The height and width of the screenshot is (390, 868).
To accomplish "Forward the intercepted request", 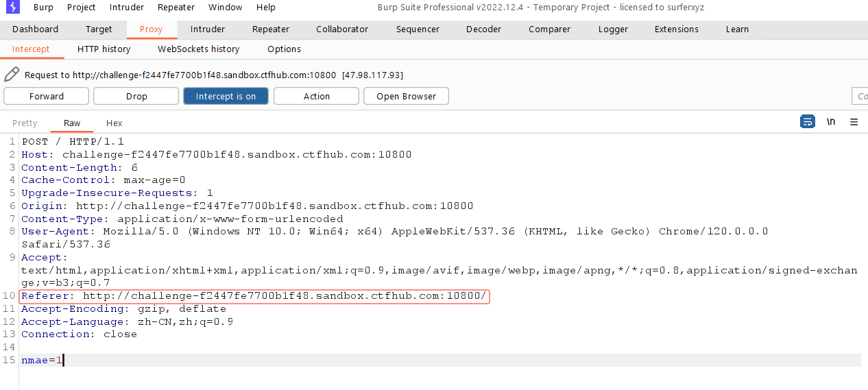I will [x=47, y=96].
